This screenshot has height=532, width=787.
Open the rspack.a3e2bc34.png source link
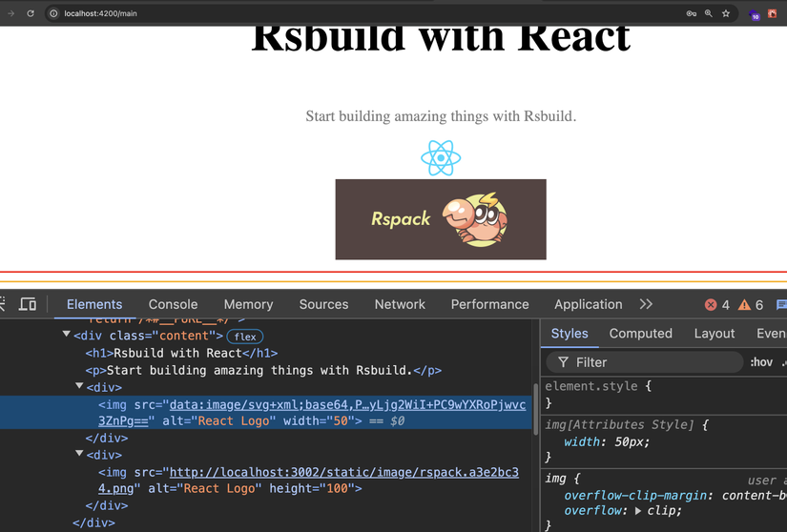click(308, 481)
